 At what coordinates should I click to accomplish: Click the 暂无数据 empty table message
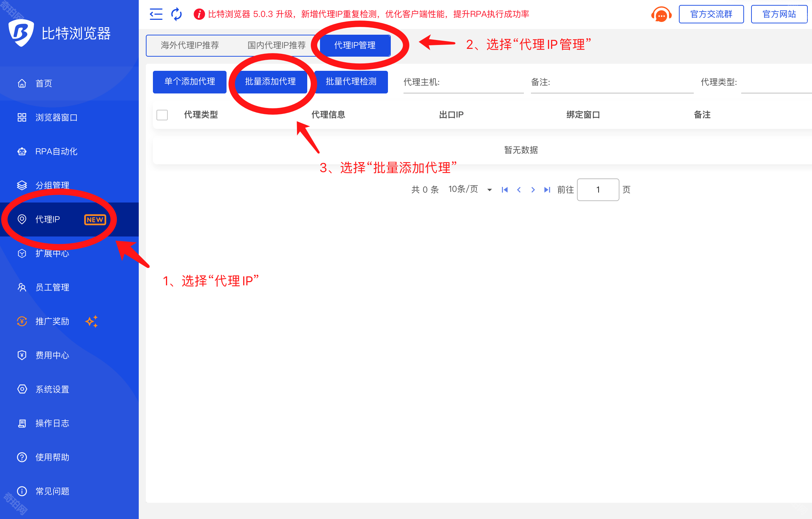[x=521, y=150]
